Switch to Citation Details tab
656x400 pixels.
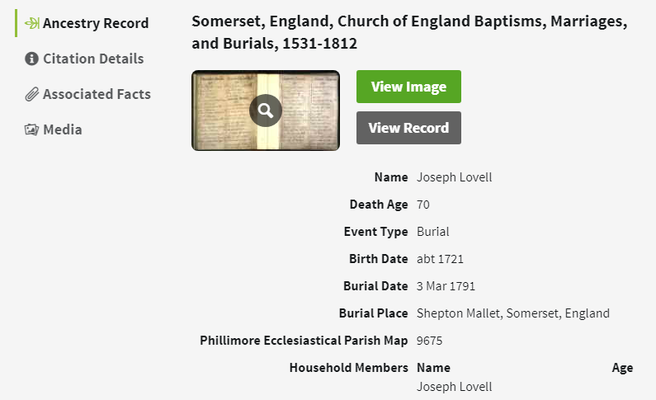click(84, 59)
